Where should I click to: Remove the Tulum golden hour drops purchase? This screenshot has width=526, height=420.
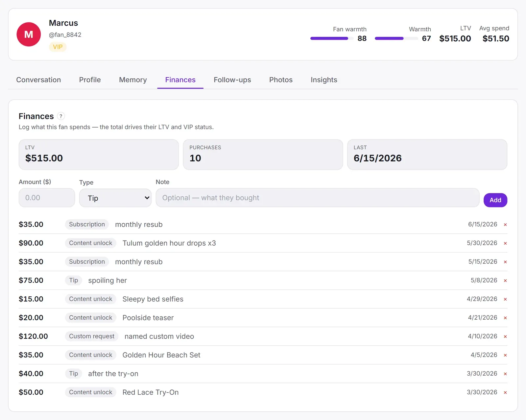tap(505, 243)
